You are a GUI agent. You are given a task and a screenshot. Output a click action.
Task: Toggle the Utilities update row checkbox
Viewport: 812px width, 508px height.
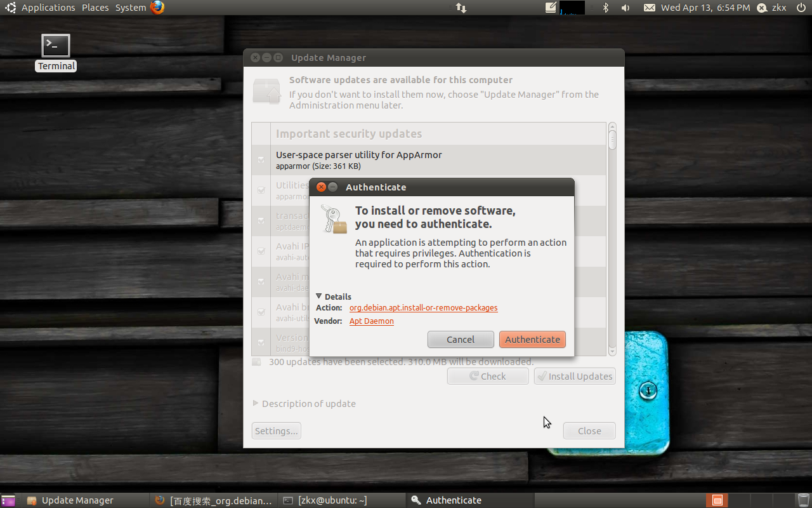pyautogui.click(x=261, y=190)
